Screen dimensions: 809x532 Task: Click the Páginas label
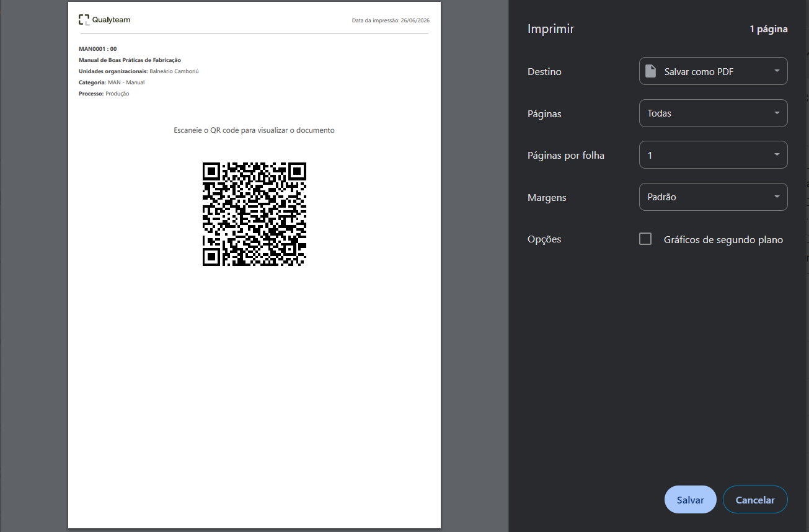544,114
